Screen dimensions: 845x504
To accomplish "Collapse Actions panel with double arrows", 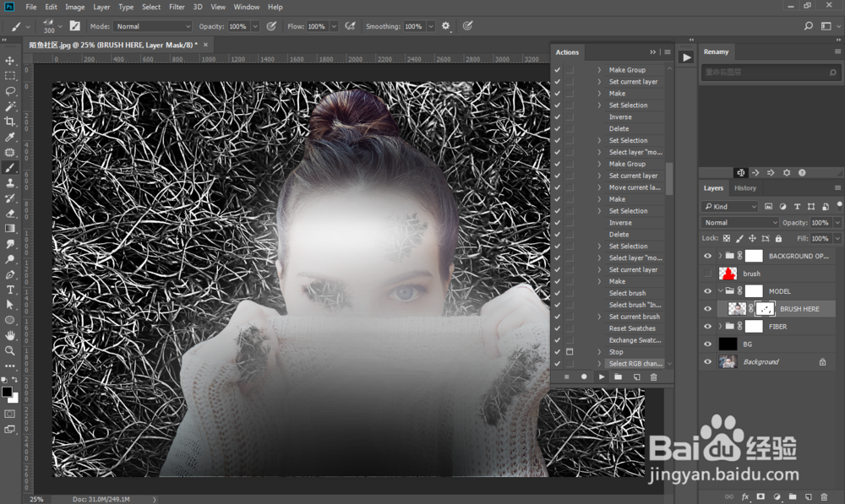I will tap(652, 52).
